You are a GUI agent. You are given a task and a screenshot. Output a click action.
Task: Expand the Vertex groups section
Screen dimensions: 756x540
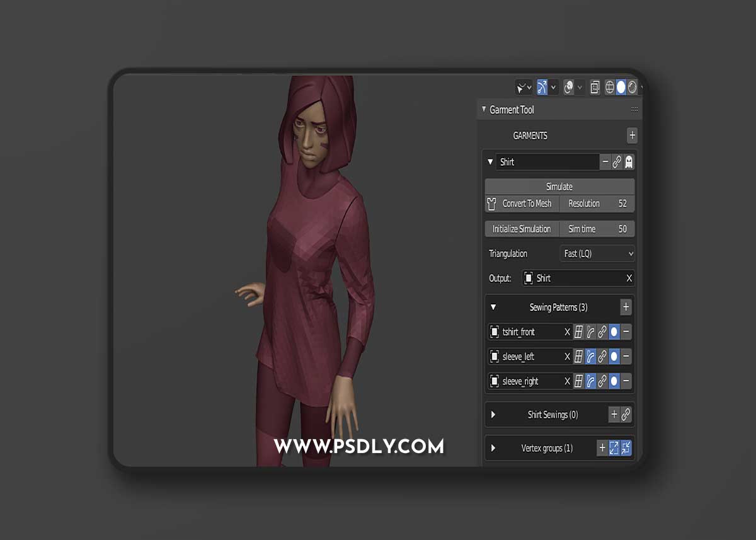click(493, 448)
